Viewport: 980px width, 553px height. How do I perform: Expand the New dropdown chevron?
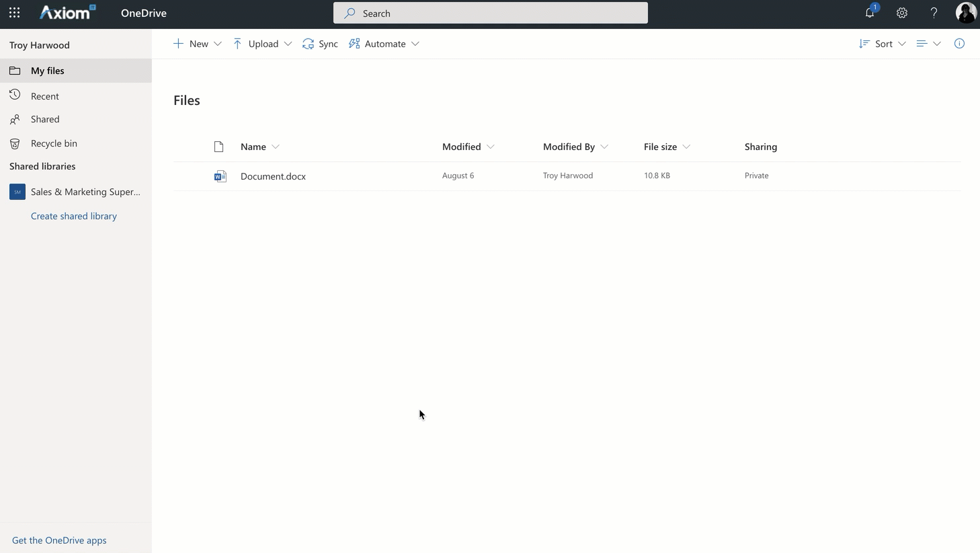[218, 44]
